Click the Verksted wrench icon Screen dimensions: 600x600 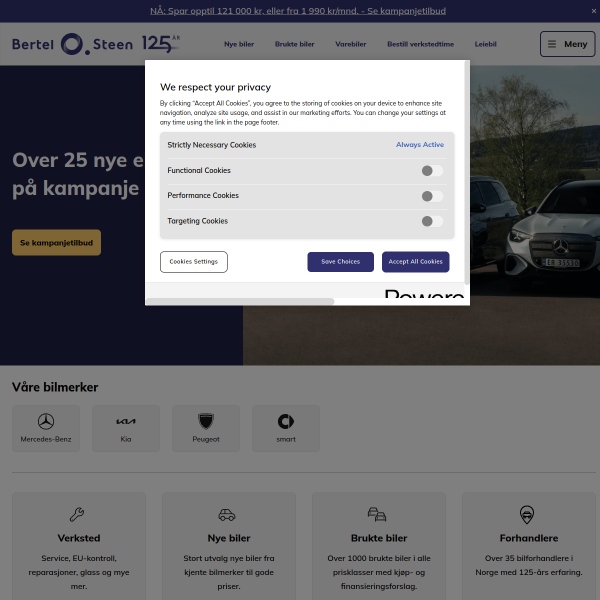pyautogui.click(x=77, y=514)
